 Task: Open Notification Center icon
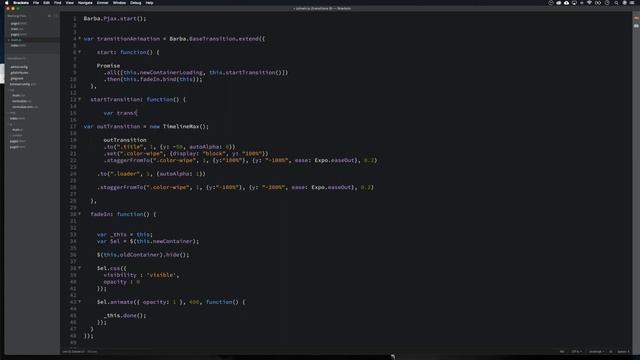[x=632, y=3]
